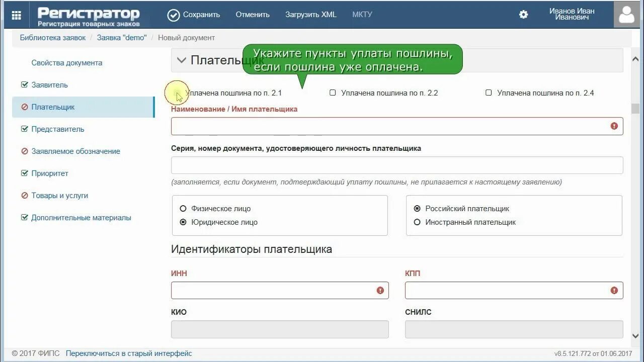Viewport: 644px width, 362px height.
Task: Click Загрузить XML button
Action: click(x=311, y=15)
